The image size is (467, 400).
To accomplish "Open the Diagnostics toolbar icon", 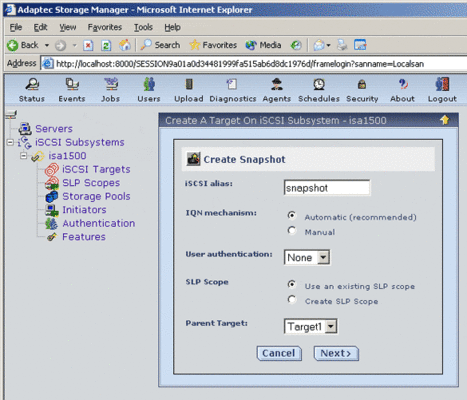I will point(232,85).
